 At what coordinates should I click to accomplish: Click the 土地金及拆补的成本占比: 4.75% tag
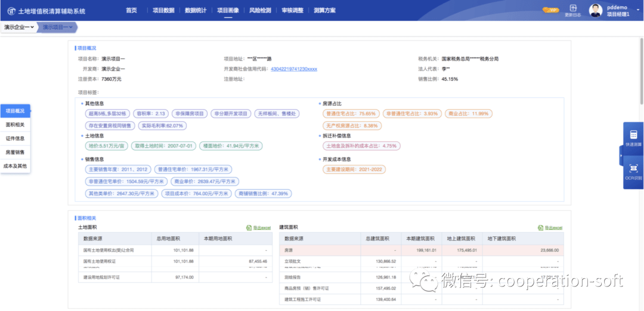point(361,146)
